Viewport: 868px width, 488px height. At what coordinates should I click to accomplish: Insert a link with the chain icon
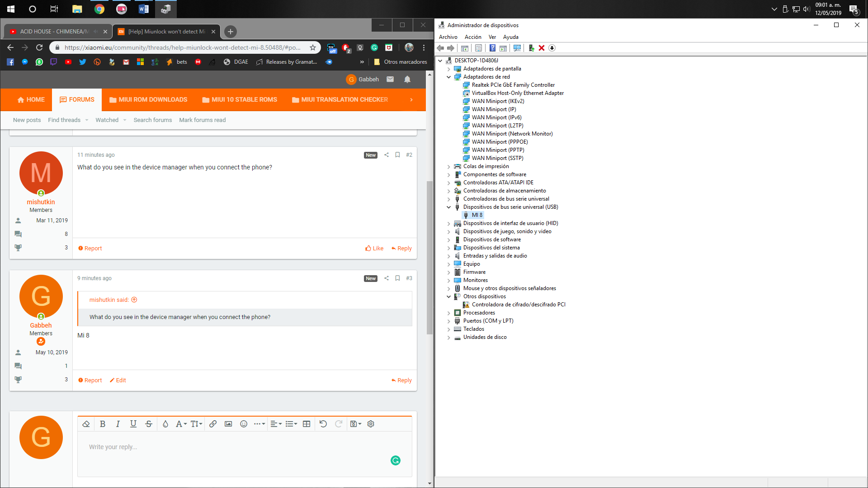pyautogui.click(x=213, y=424)
